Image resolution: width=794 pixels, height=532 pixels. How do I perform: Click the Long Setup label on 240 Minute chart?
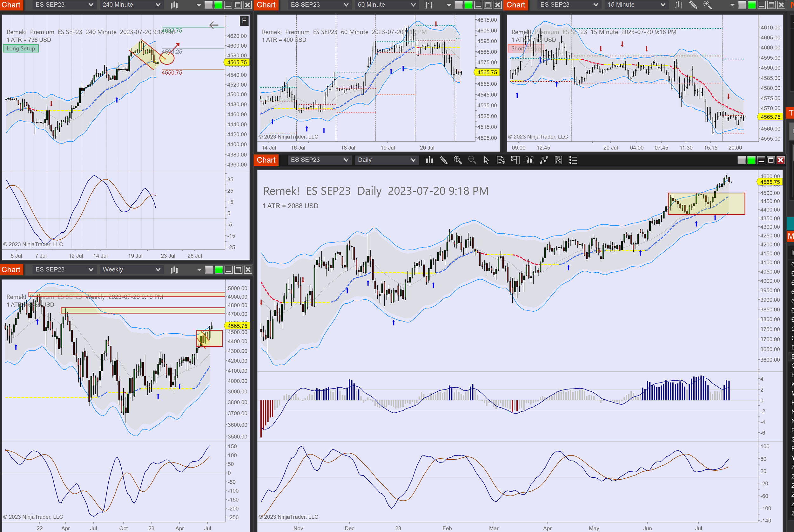(21, 49)
